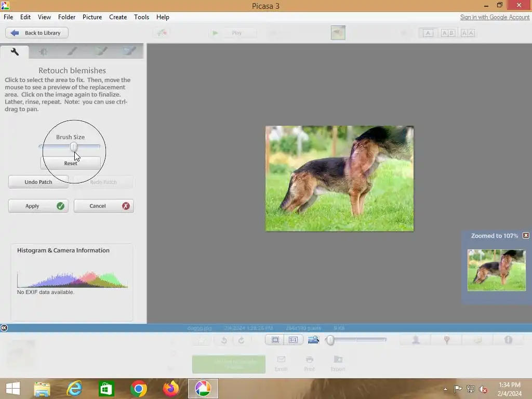This screenshot has width=532, height=399.
Task: Open the Windows Store taskbar icon
Action: pos(106,389)
